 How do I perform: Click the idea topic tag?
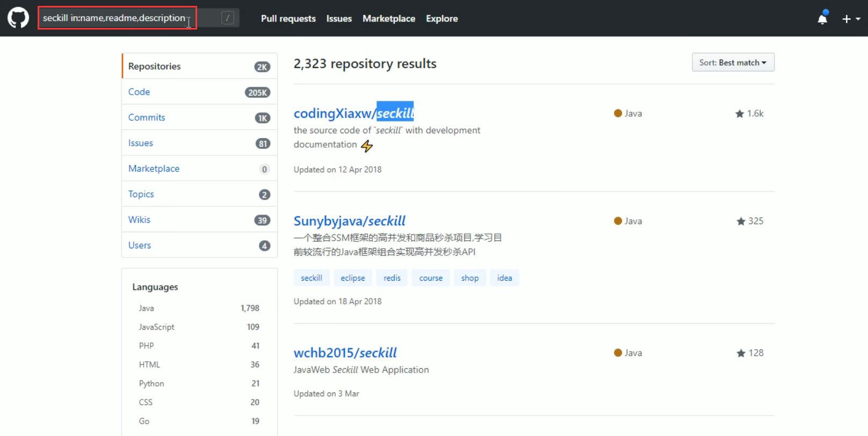coord(505,278)
